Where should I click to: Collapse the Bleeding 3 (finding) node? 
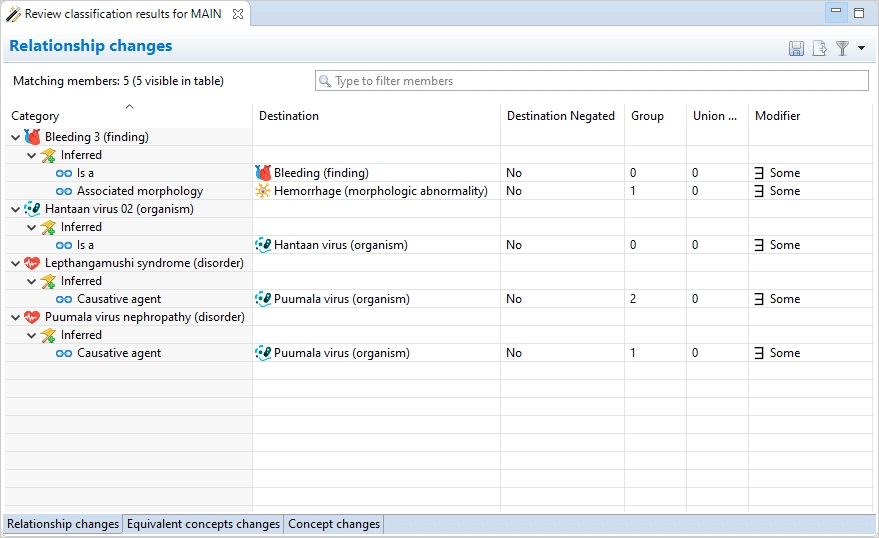(x=15, y=137)
